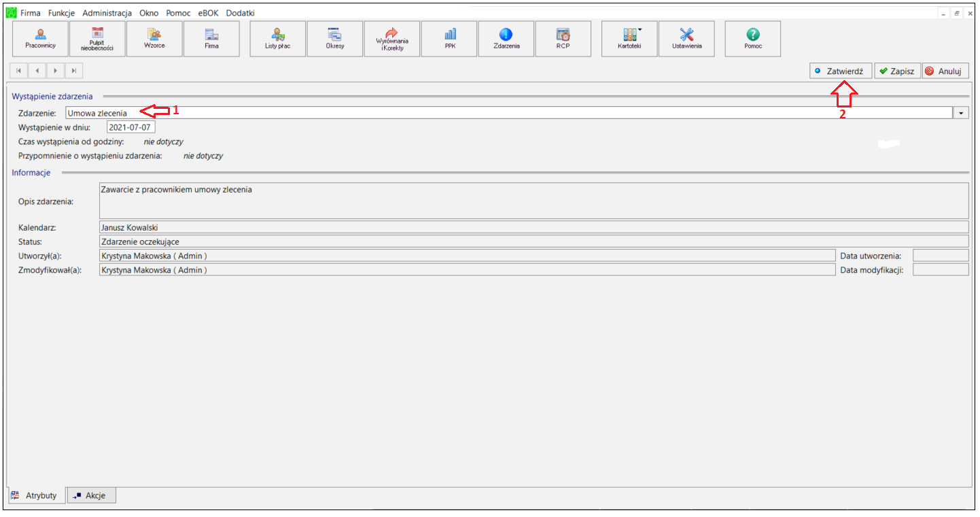
Task: Open the Okno menu
Action: [149, 13]
